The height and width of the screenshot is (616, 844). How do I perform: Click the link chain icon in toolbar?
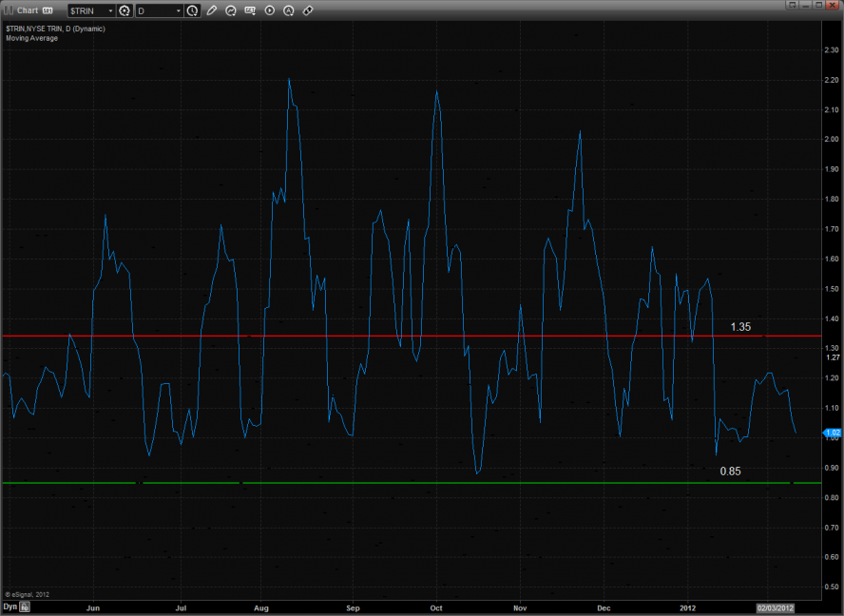click(308, 10)
